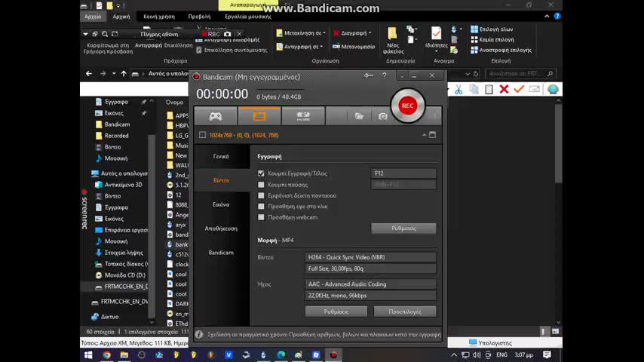Open Αρχείο ribbon tab in Explorer
This screenshot has width=644, height=362.
tap(93, 17)
